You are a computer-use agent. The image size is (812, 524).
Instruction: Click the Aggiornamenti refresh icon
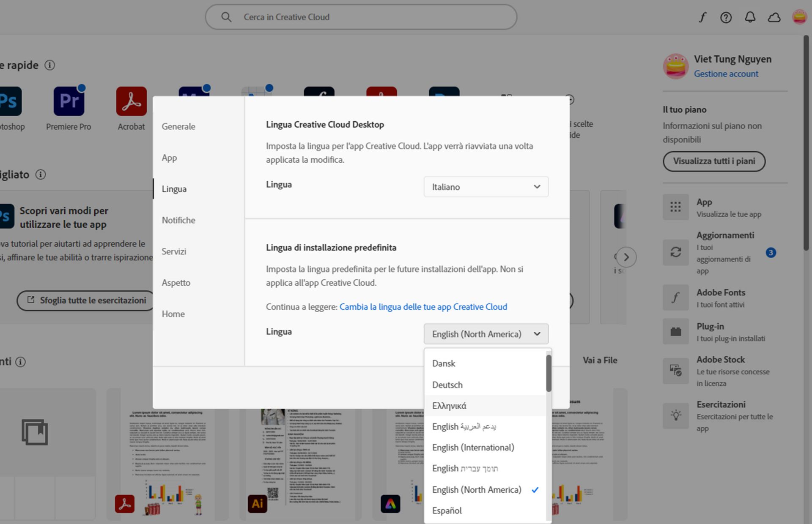click(x=675, y=252)
